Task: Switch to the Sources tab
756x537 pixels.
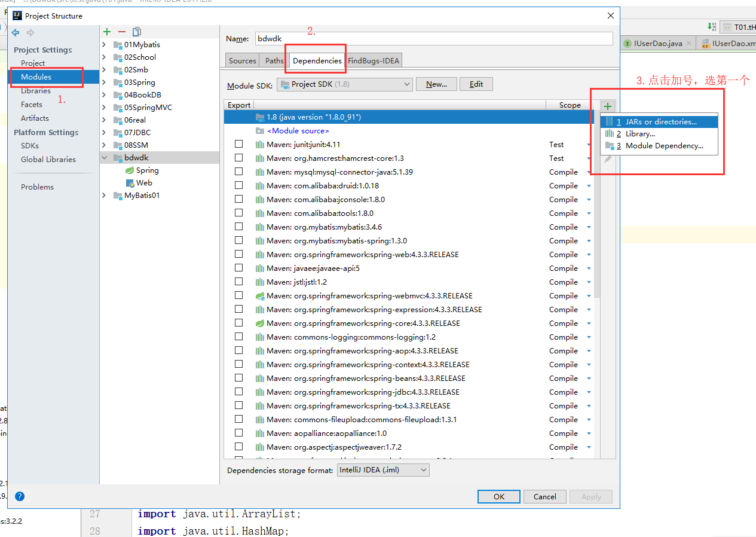Action: click(243, 60)
